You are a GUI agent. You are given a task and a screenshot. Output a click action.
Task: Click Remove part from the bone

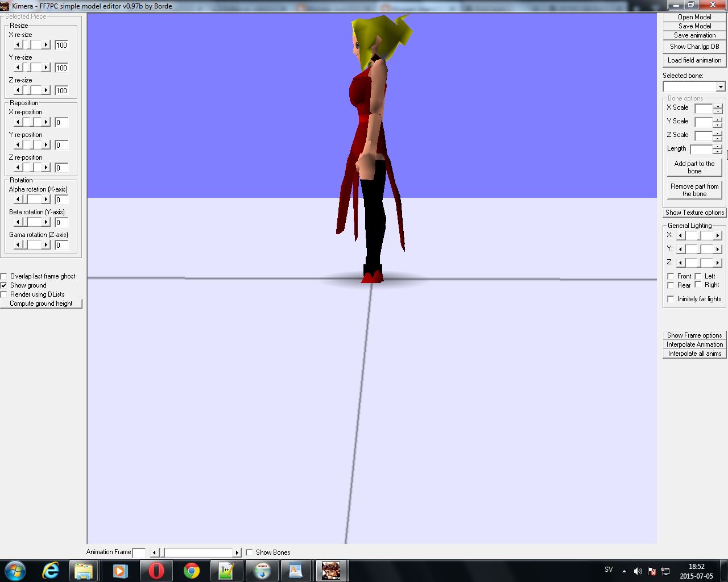[x=694, y=190]
